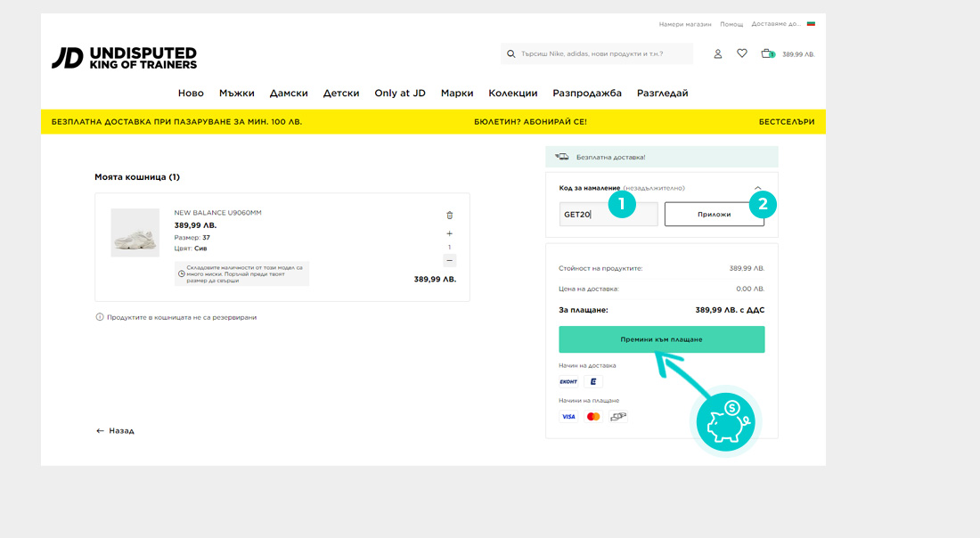Click the Цена на доставка label

[x=589, y=289]
